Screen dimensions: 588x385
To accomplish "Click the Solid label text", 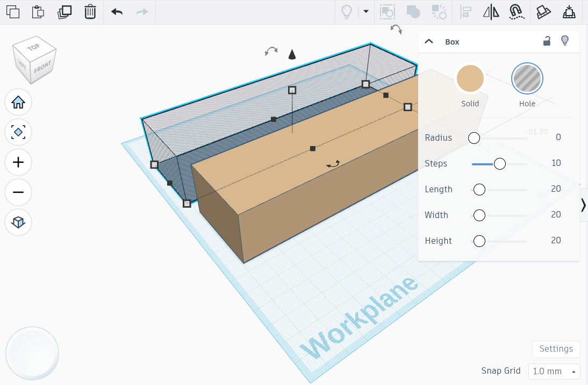I will (x=470, y=104).
